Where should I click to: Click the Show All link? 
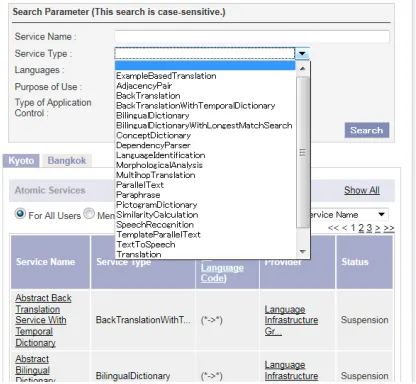[x=362, y=190]
